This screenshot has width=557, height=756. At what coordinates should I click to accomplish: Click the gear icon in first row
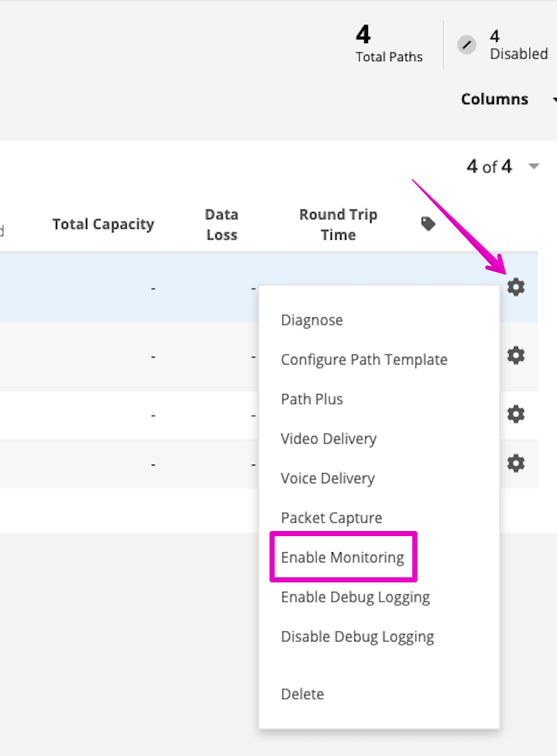pos(516,287)
